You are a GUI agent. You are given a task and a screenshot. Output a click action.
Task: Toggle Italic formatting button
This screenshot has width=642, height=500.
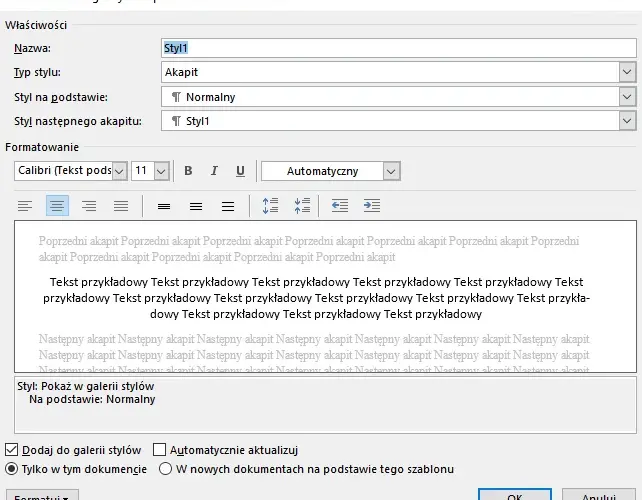click(214, 171)
